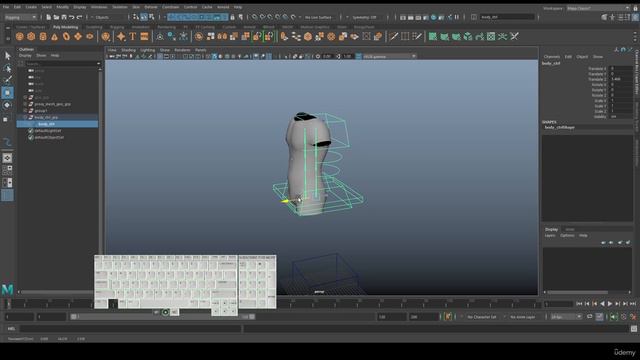
Task: Pick the Paint selection brush tool
Action: 7,80
